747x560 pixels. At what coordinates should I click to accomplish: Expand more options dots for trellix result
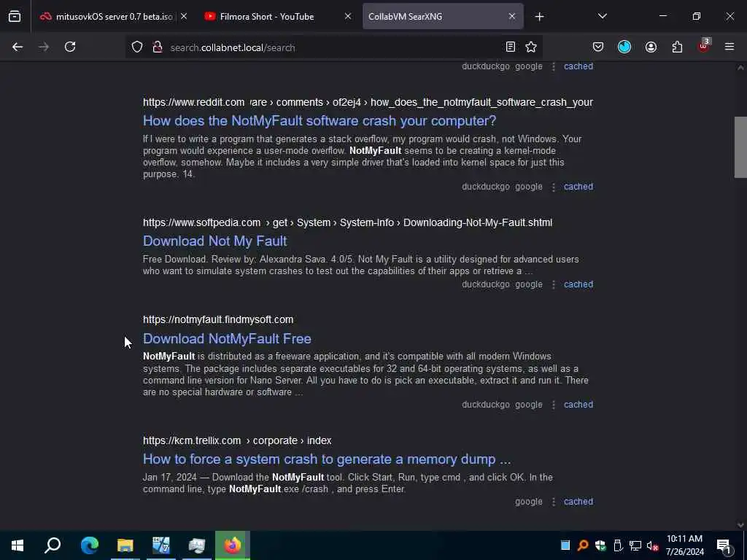[x=554, y=502]
